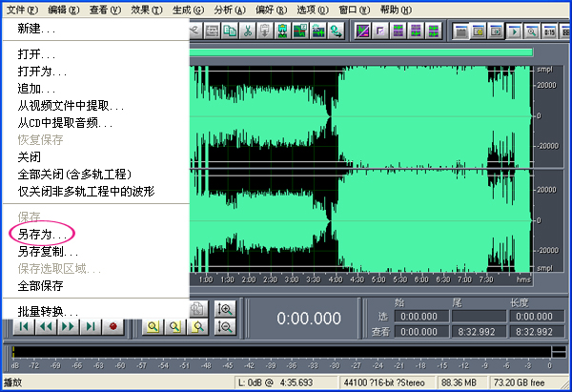
Task: Click the Mix Paste icon beside Paste
Action: (283, 31)
